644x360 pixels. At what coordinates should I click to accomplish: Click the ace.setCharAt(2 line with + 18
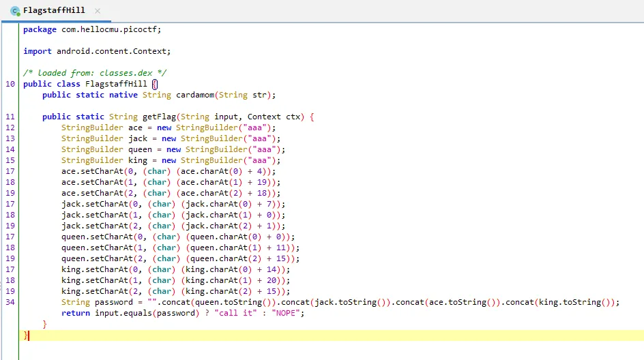[x=171, y=193]
